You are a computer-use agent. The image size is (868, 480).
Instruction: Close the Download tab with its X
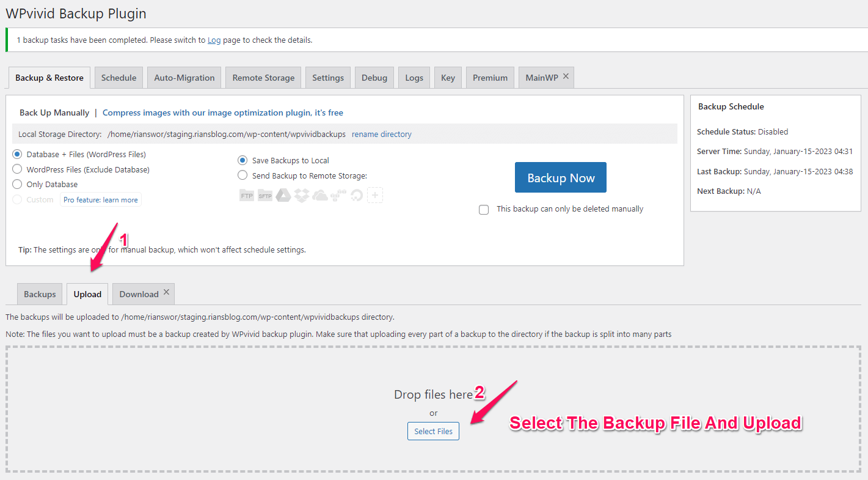click(x=166, y=293)
